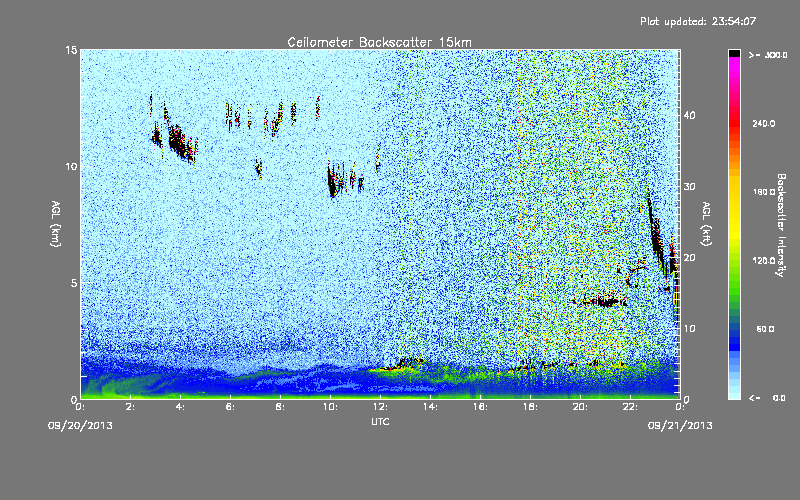Click the "6:" hour tick label
The image size is (800, 500).
[x=231, y=407]
